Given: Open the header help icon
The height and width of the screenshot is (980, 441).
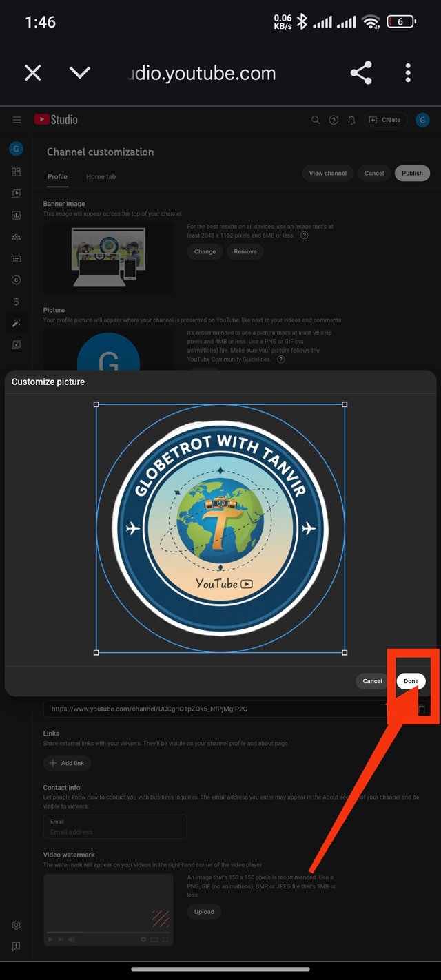Looking at the screenshot, I should (334, 120).
